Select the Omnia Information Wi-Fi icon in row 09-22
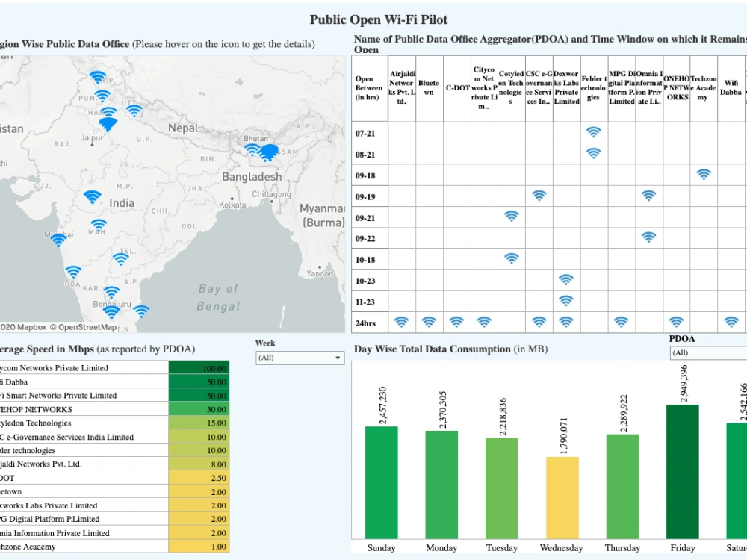The height and width of the screenshot is (560, 747). [x=648, y=237]
